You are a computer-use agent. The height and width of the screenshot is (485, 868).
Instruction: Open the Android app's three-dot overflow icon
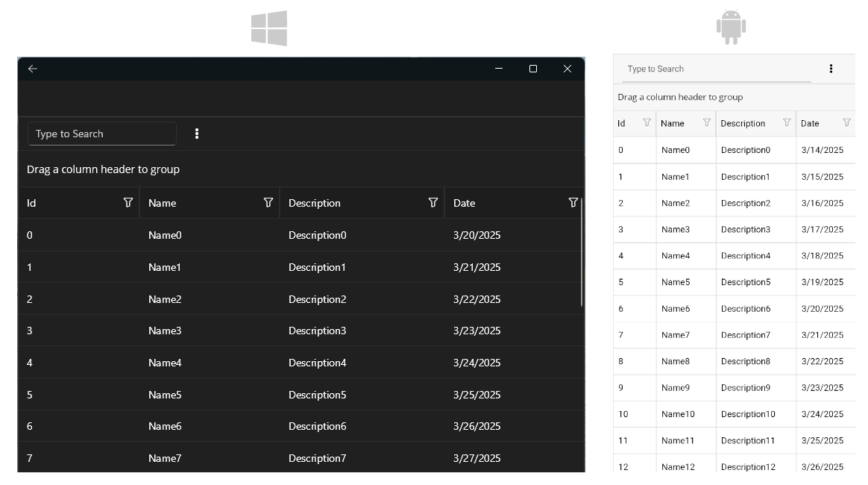pyautogui.click(x=831, y=68)
